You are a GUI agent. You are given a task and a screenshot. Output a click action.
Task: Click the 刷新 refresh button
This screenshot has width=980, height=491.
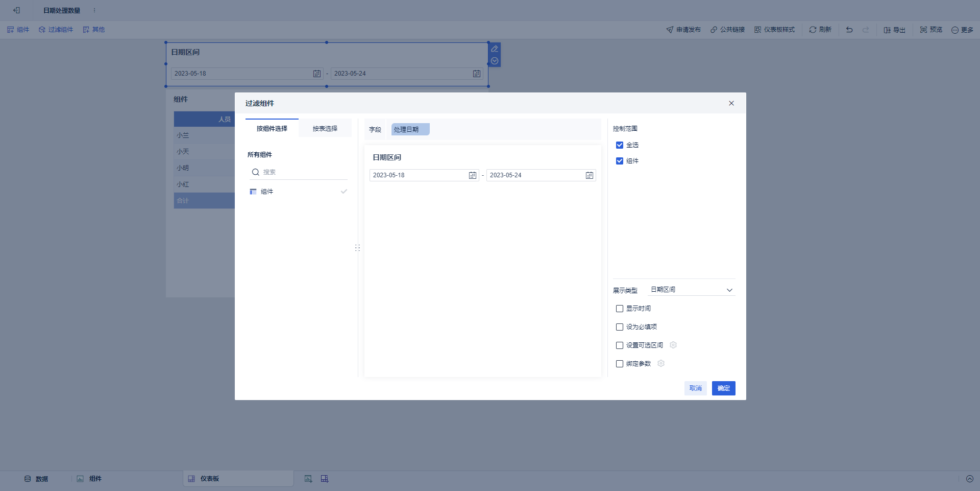[820, 30]
